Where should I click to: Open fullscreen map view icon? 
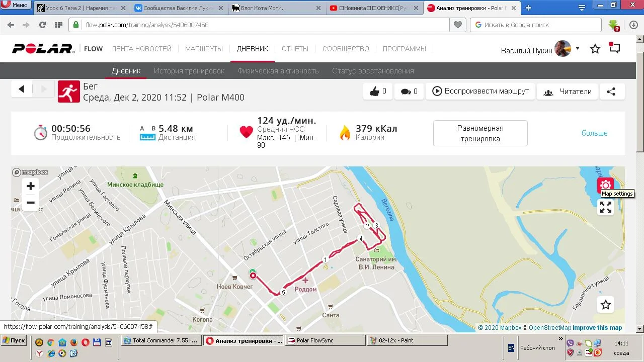coord(606,207)
